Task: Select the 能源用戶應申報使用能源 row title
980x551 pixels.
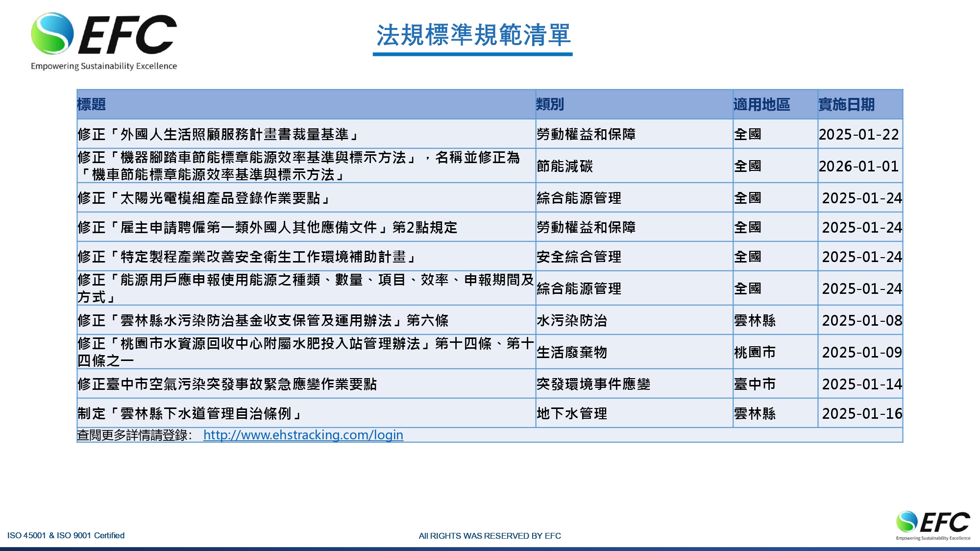Action: point(306,288)
